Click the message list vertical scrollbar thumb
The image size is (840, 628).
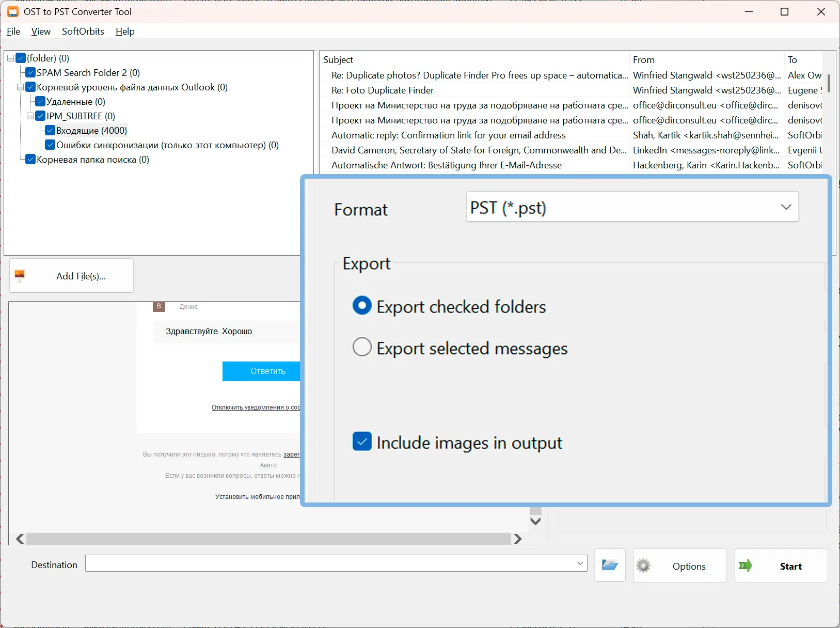[x=829, y=83]
